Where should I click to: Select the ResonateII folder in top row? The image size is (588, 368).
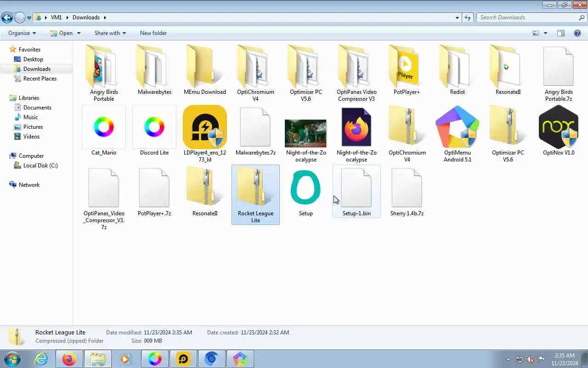point(508,70)
